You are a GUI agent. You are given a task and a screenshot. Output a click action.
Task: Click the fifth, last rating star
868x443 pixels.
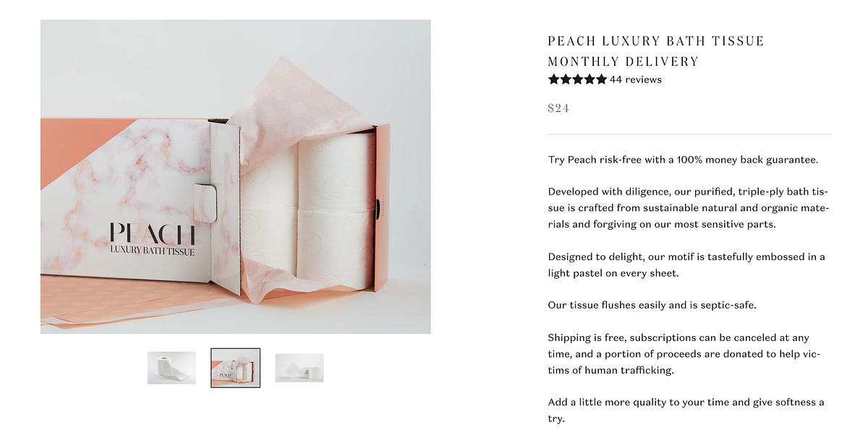tap(601, 79)
